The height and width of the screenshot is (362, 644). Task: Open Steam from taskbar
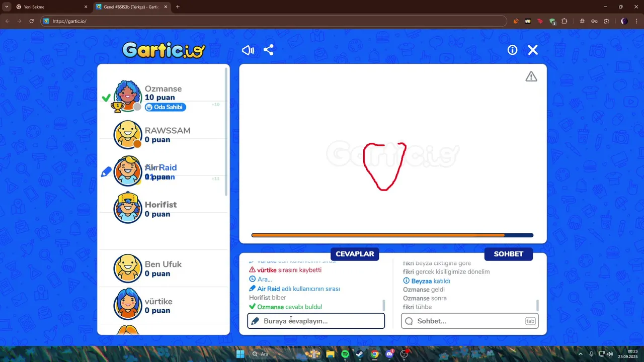click(359, 354)
